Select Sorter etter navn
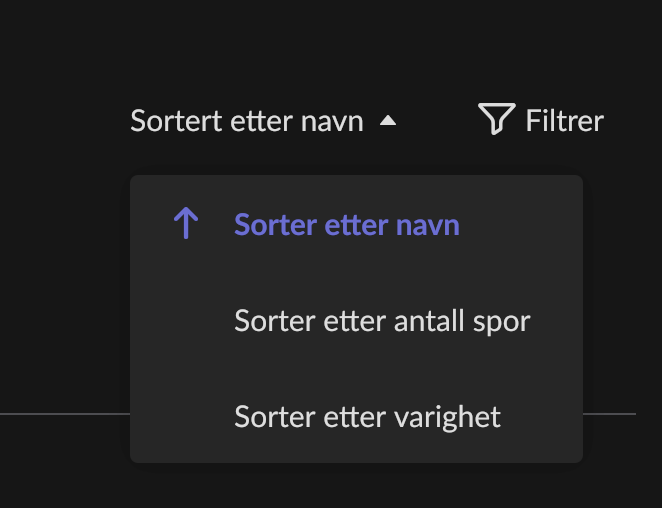The image size is (662, 508). click(346, 224)
